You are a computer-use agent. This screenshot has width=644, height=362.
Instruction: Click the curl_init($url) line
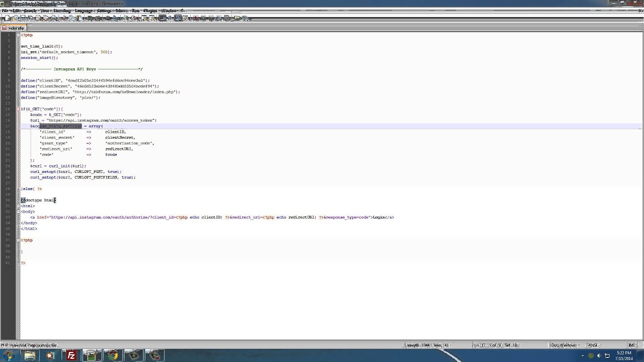coord(58,166)
